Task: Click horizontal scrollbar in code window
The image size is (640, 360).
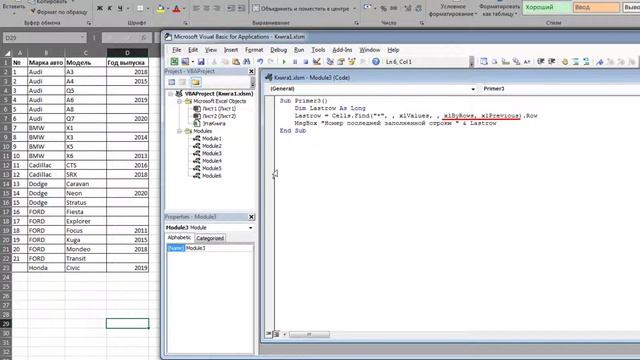Action: coord(309,334)
